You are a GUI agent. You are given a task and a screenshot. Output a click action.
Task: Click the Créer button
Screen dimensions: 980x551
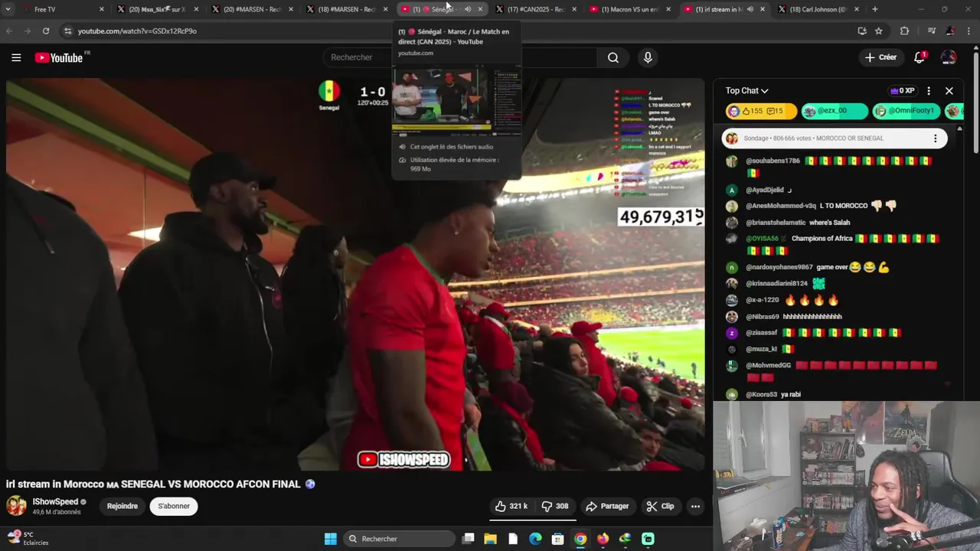pos(880,57)
